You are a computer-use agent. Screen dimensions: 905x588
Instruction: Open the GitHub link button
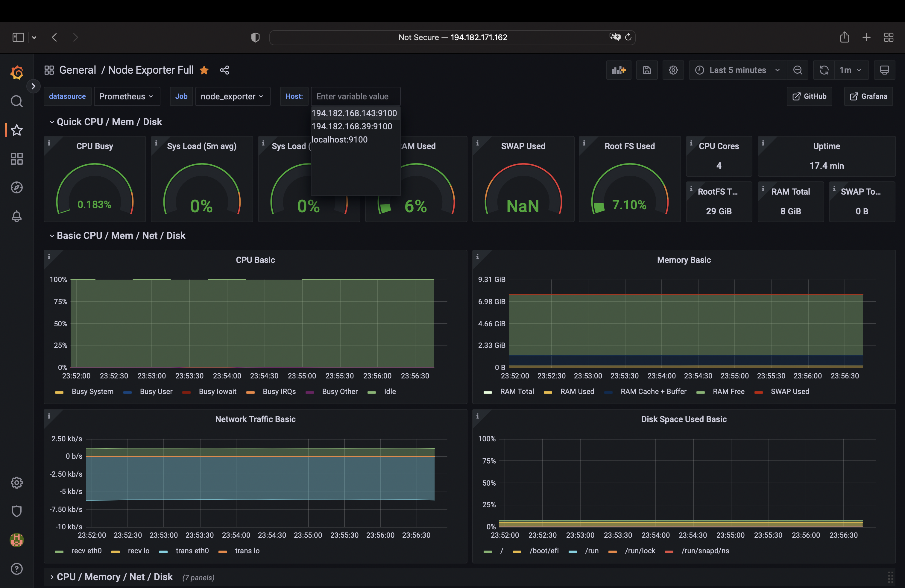click(x=809, y=96)
